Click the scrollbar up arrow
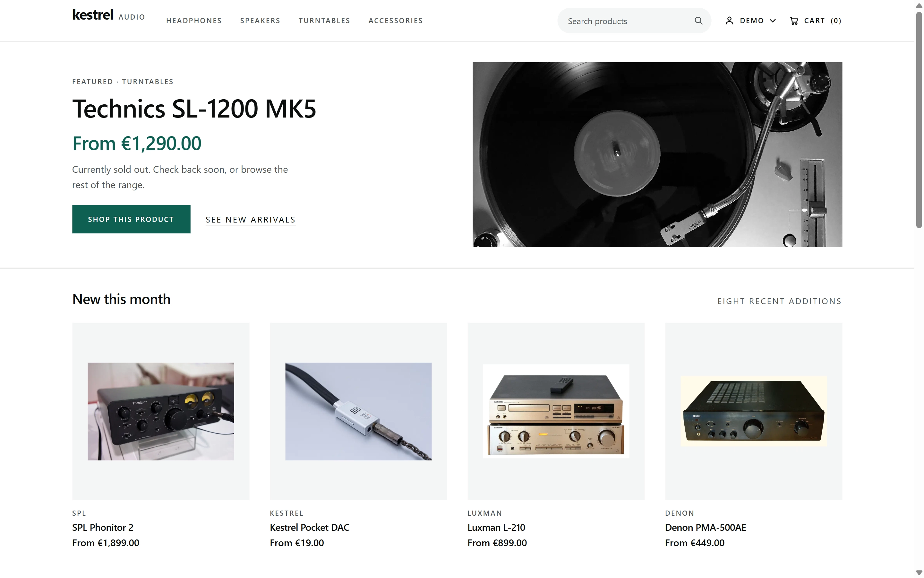Image resolution: width=924 pixels, height=578 pixels. coord(919,5)
